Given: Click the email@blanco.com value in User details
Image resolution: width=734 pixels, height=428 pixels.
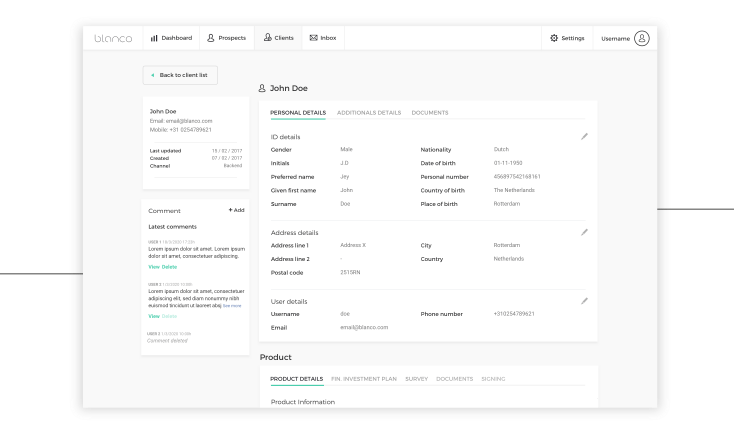Looking at the screenshot, I should [364, 327].
